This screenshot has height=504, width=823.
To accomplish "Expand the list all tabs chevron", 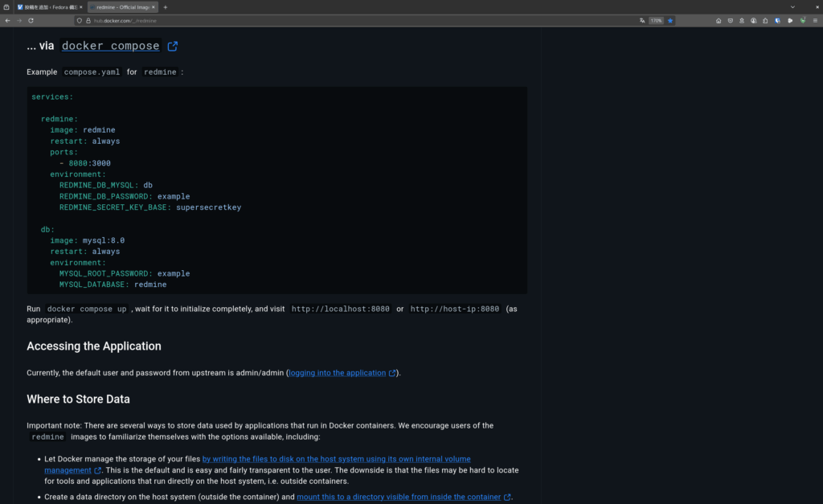I will pos(792,7).
